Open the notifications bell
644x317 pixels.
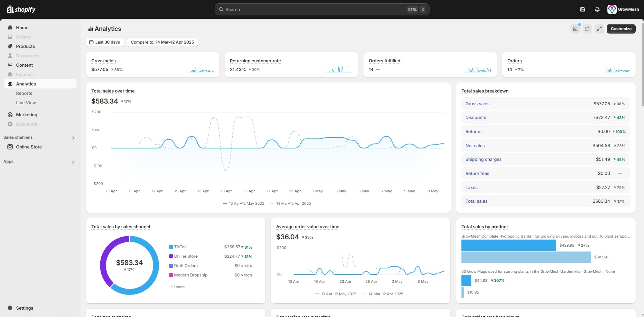click(597, 9)
